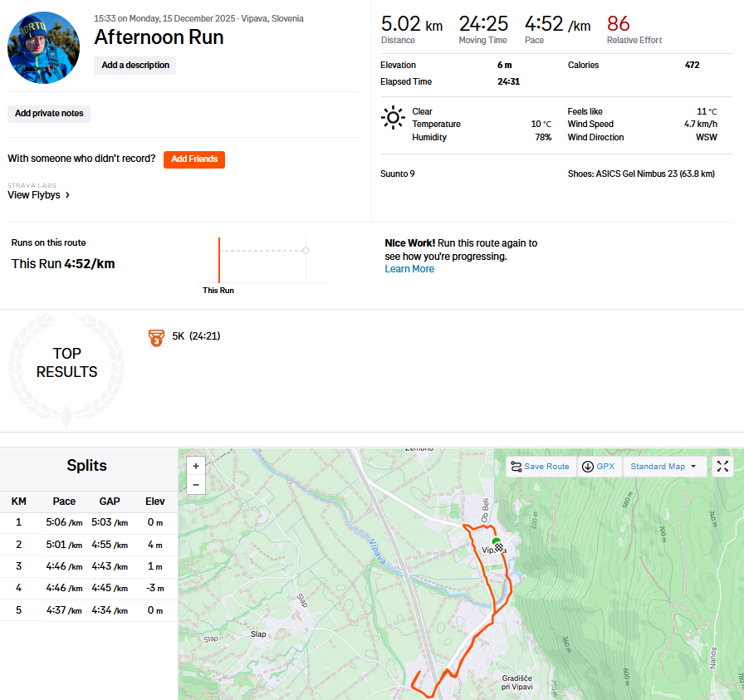Zoom in on the route map
The image size is (744, 700).
196,467
